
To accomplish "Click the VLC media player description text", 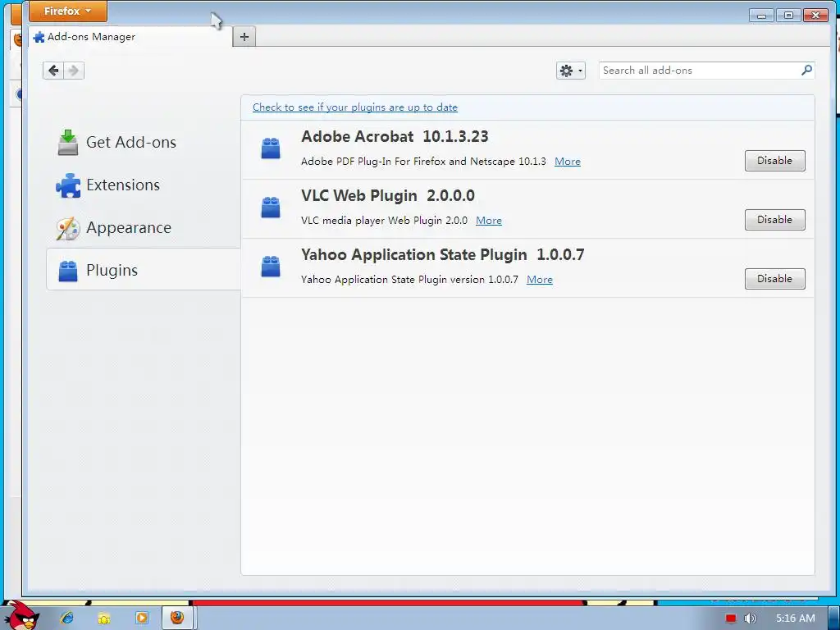I will coord(384,220).
